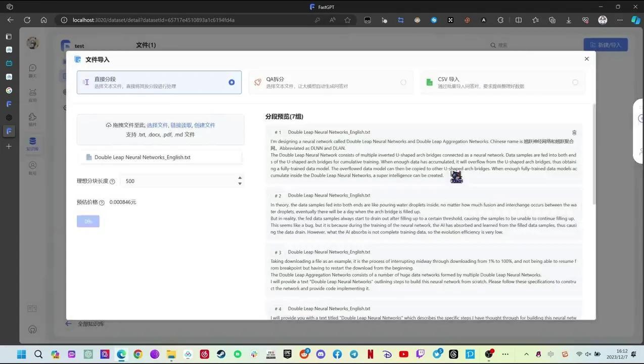Click the cloud upload icon in drop zone
Screen dimensions: 644x364
pos(109,125)
